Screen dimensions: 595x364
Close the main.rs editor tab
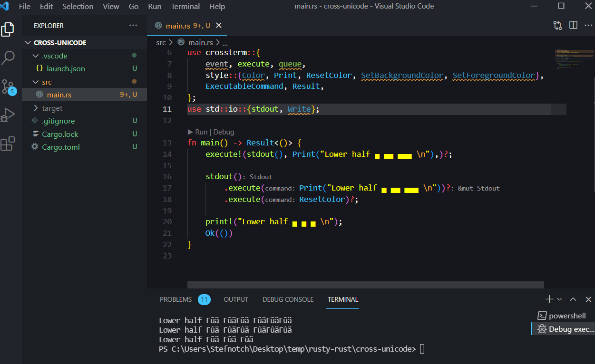(219, 26)
